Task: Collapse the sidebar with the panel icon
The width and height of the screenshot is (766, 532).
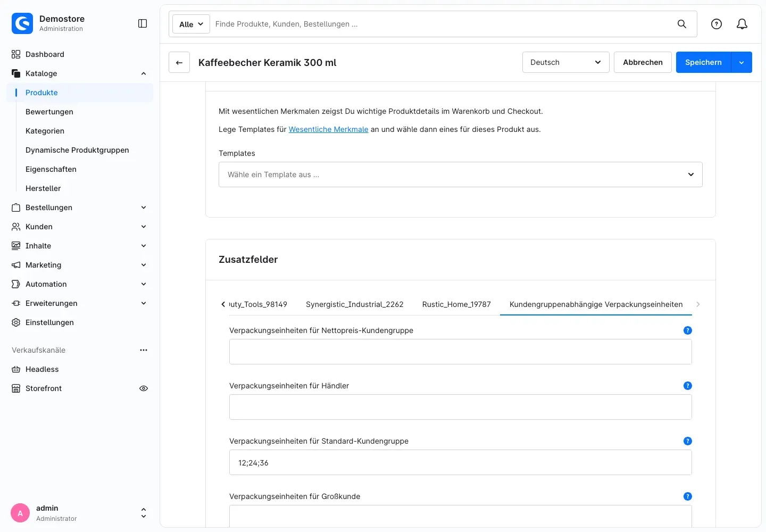Action: pyautogui.click(x=143, y=23)
